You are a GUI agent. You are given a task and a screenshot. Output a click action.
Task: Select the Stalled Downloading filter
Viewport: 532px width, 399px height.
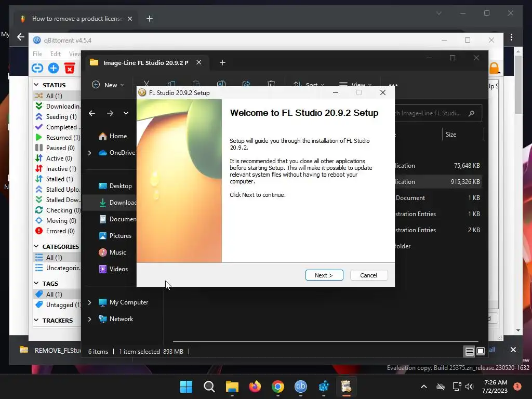click(57, 200)
